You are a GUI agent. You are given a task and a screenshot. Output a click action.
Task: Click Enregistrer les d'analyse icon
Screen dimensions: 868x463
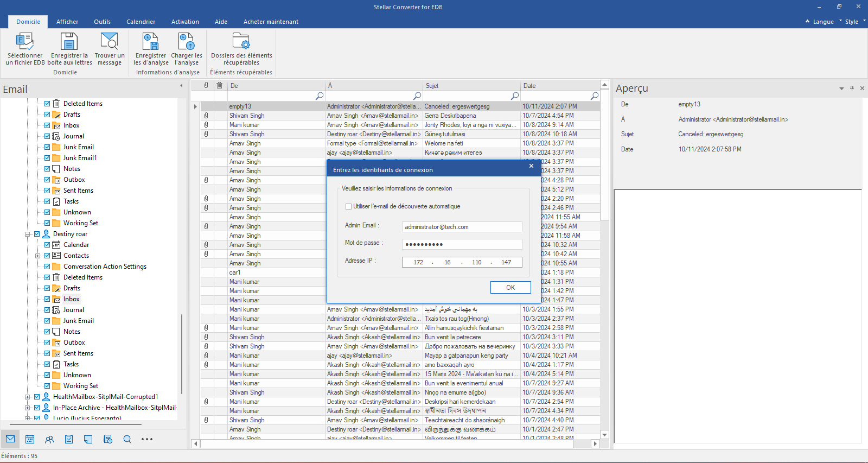(x=150, y=42)
